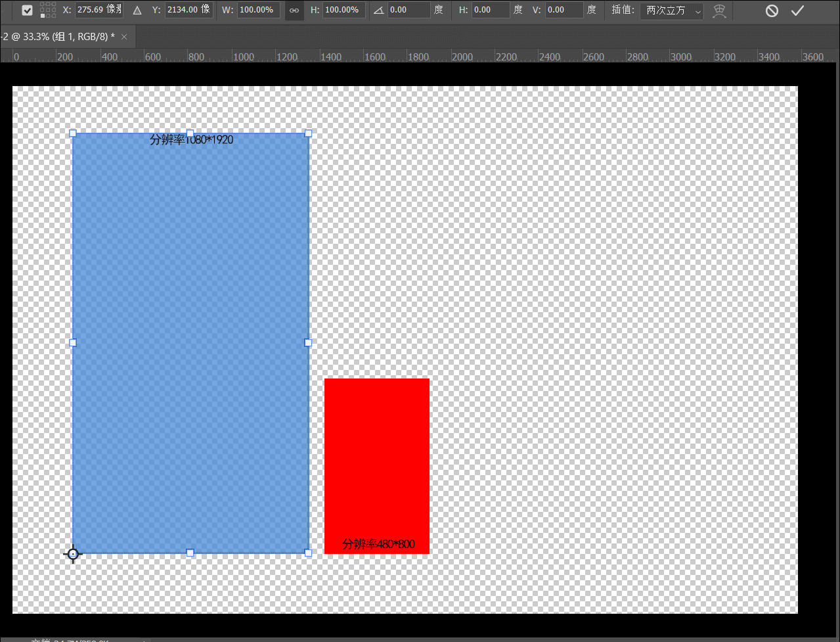Close the document tab
The image size is (840, 642).
[124, 37]
